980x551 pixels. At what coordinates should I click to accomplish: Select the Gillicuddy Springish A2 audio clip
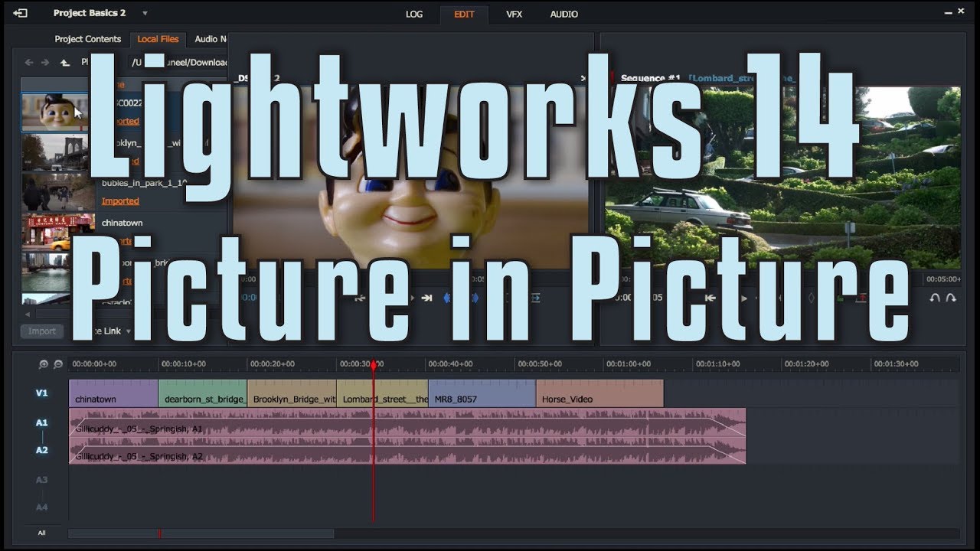coord(407,450)
